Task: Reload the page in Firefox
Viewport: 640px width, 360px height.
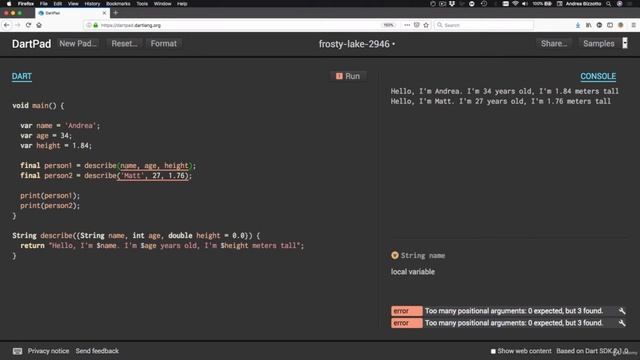Action: (28, 25)
